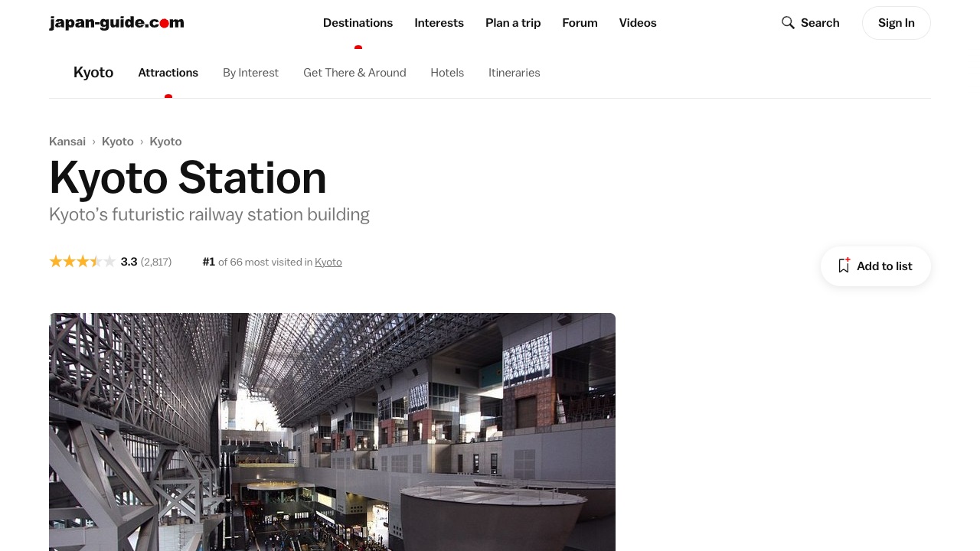Open the Itineraries tab
The image size is (980, 551).
pyautogui.click(x=514, y=73)
